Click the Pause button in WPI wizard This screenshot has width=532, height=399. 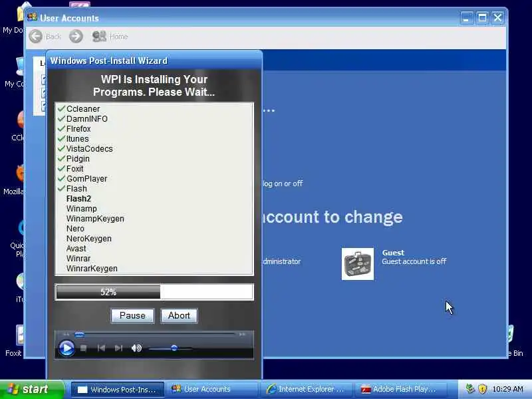pyautogui.click(x=132, y=315)
